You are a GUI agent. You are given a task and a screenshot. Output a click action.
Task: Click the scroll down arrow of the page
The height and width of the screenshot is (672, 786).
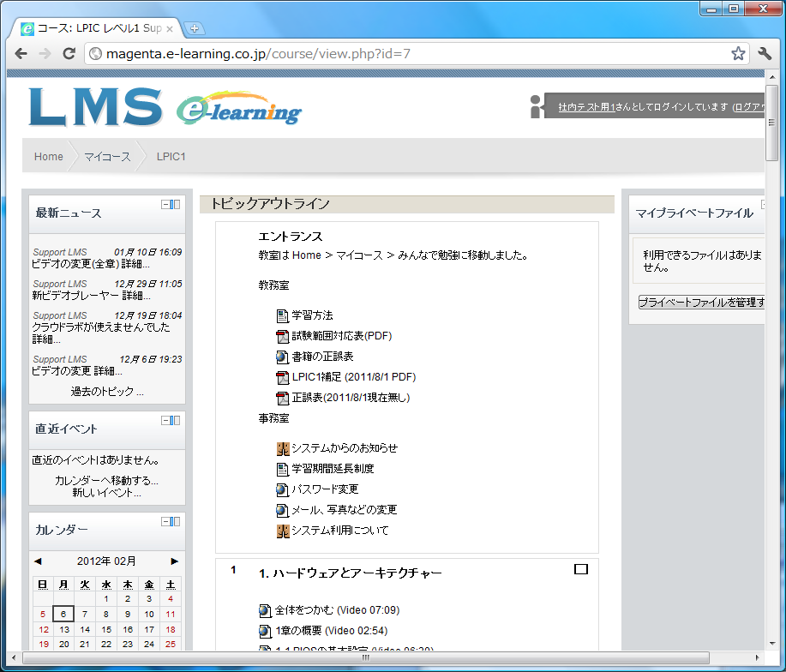point(772,644)
